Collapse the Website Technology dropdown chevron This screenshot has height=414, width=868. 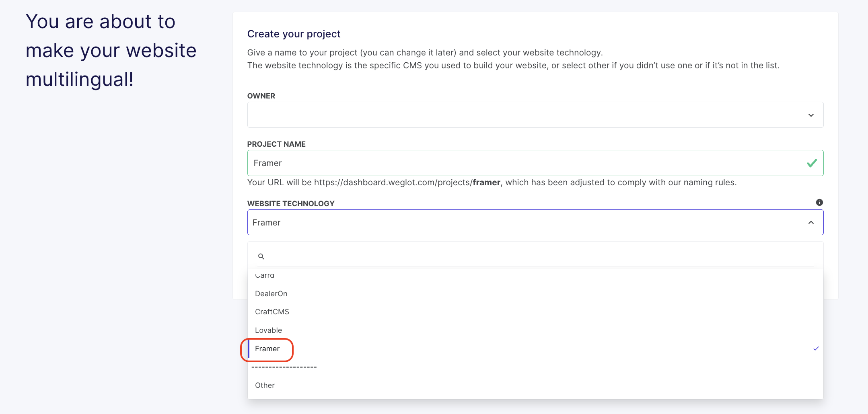tap(811, 223)
